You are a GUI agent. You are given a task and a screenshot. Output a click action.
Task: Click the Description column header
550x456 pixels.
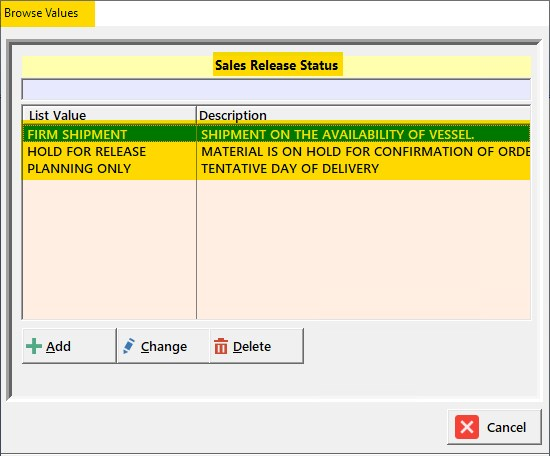(x=363, y=115)
